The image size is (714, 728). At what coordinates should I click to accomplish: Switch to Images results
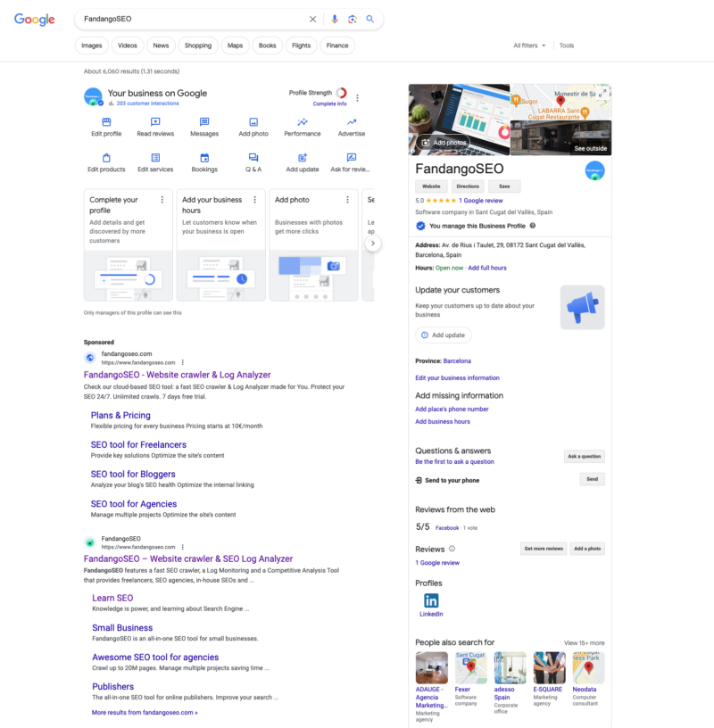click(92, 45)
